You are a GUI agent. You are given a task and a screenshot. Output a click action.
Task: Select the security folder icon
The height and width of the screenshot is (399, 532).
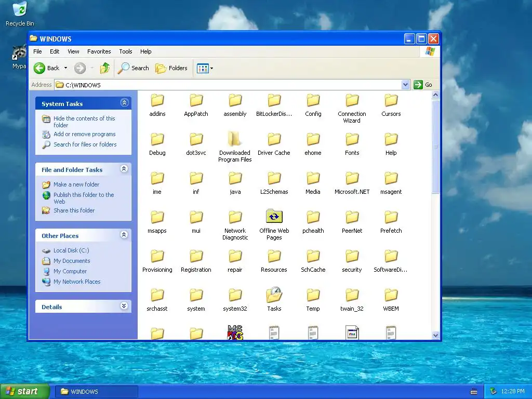[x=352, y=257]
